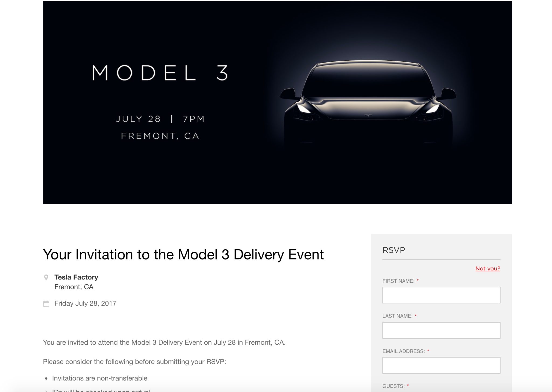The width and height of the screenshot is (552, 392).
Task: Click the "FREMONT, CA" text in the banner
Action: (x=160, y=136)
